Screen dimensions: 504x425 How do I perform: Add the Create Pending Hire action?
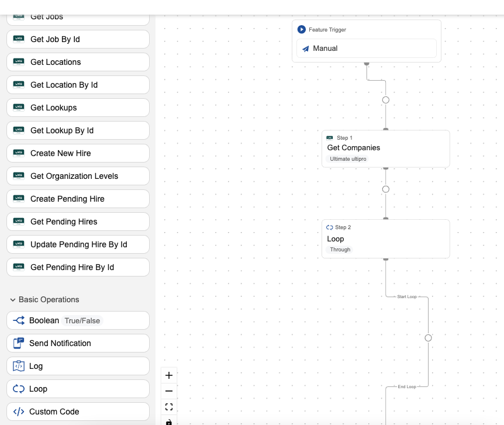[x=78, y=199]
